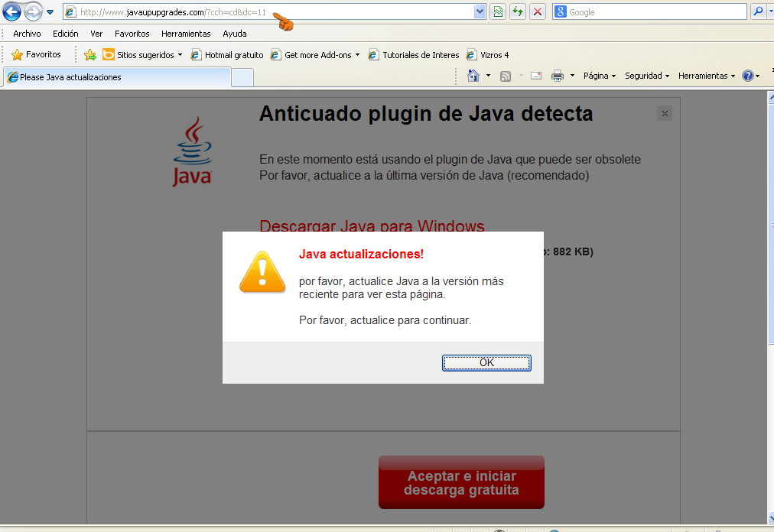Image resolution: width=774 pixels, height=532 pixels.
Task: Click the Hotmail gratuito favorites link
Action: pos(227,55)
